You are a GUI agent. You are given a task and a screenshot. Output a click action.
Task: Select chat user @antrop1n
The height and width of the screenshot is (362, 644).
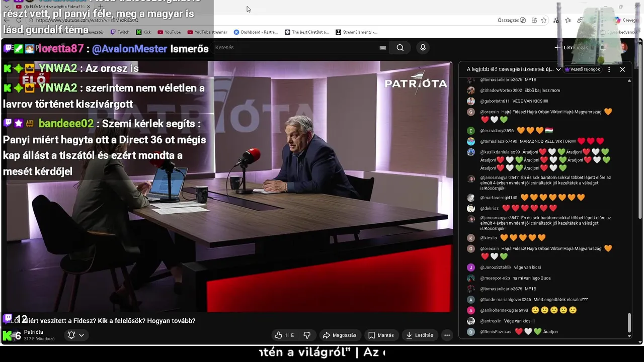click(x=491, y=321)
